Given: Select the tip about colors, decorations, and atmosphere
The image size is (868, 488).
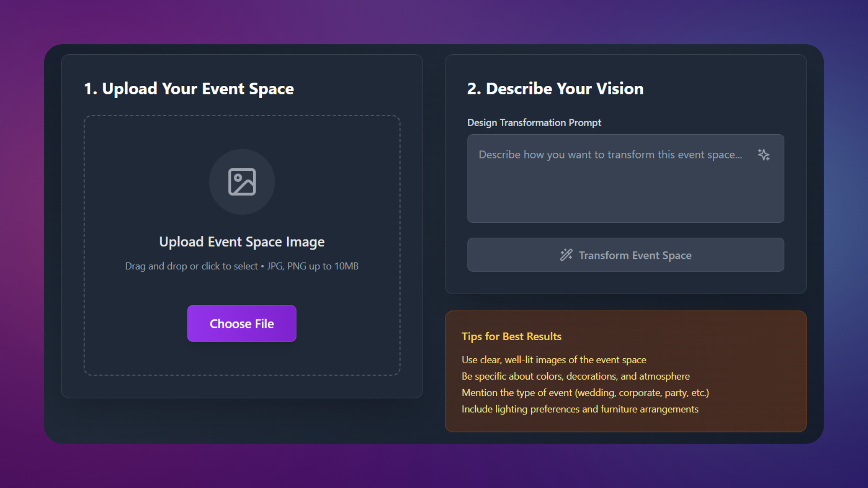Looking at the screenshot, I should point(576,376).
